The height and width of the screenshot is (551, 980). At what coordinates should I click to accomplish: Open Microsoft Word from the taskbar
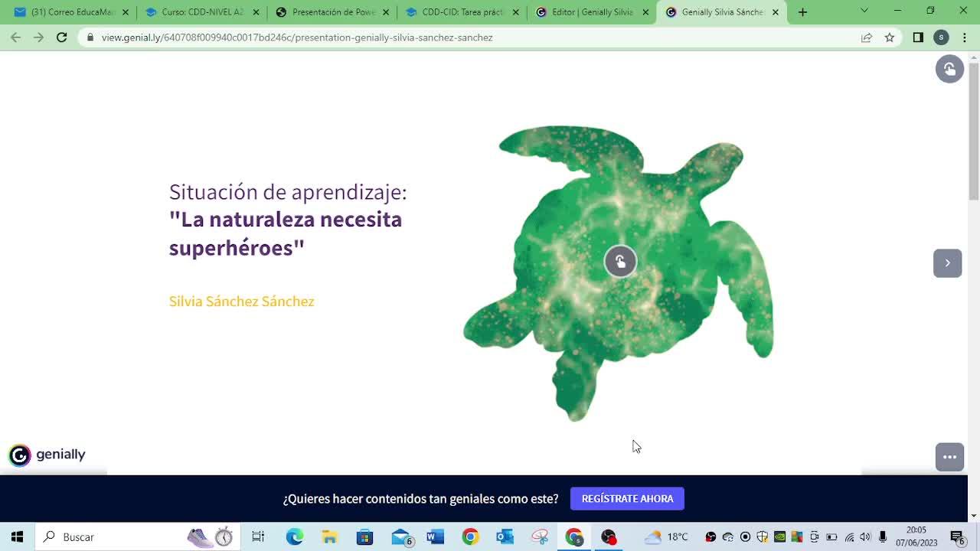point(436,537)
